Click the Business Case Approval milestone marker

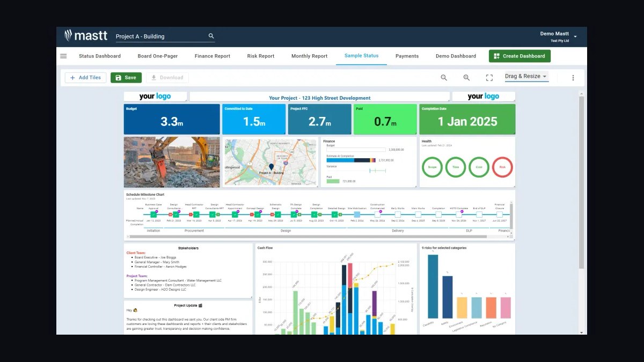(x=153, y=215)
